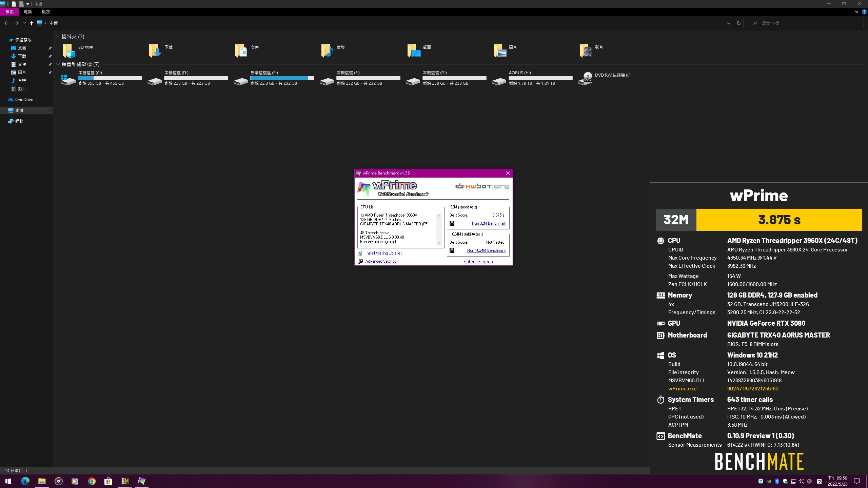This screenshot has height=488, width=868.
Task: Click the save icon beside Run 32M Benchmark
Action: point(452,223)
